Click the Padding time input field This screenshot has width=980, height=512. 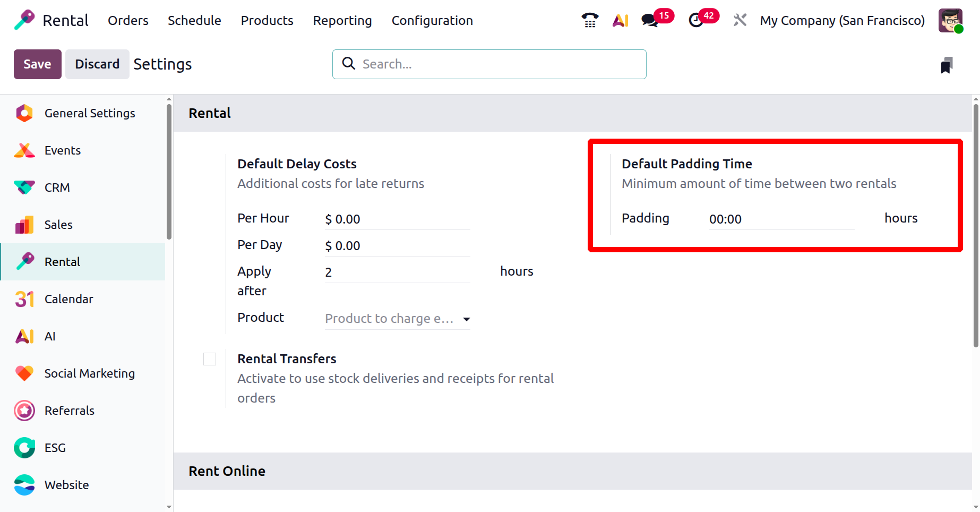pyautogui.click(x=781, y=219)
